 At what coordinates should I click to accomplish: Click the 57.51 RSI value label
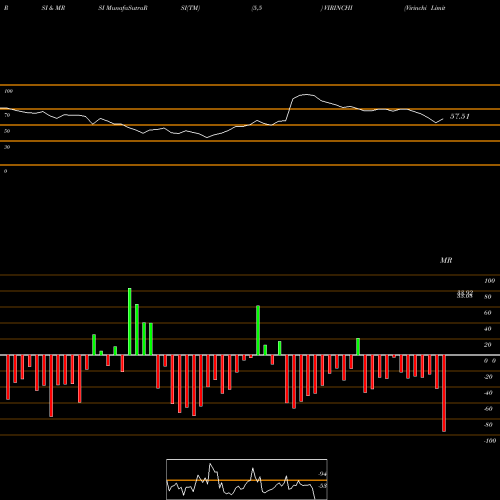(460, 116)
